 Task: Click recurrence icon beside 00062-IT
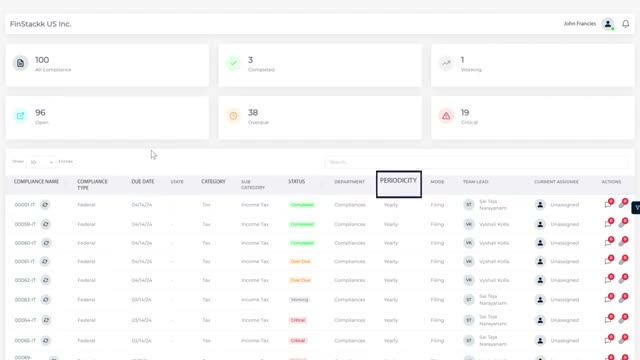pos(45,280)
